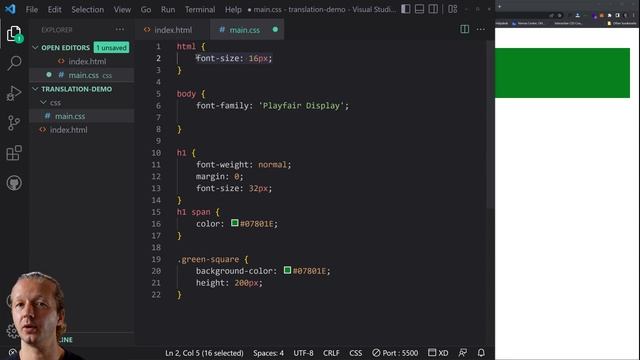Viewport: 640px width, 360px height.
Task: Change CRLF end of line sequence
Action: (x=331, y=353)
